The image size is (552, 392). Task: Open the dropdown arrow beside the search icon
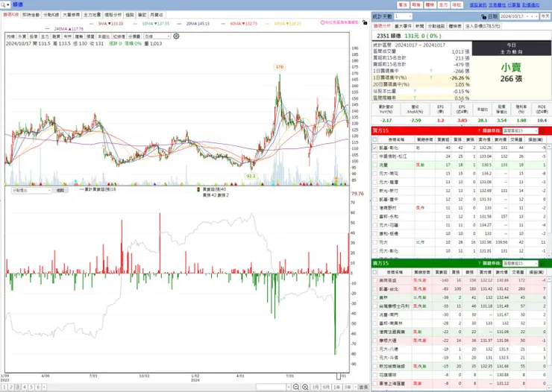[x=8, y=4]
